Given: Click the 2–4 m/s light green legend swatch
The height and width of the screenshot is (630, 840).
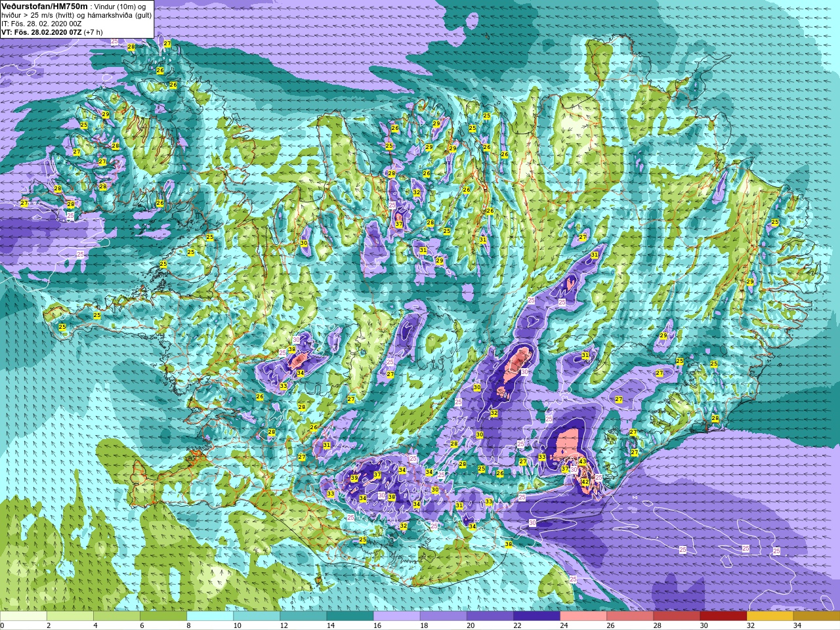Looking at the screenshot, I should pyautogui.click(x=70, y=616).
